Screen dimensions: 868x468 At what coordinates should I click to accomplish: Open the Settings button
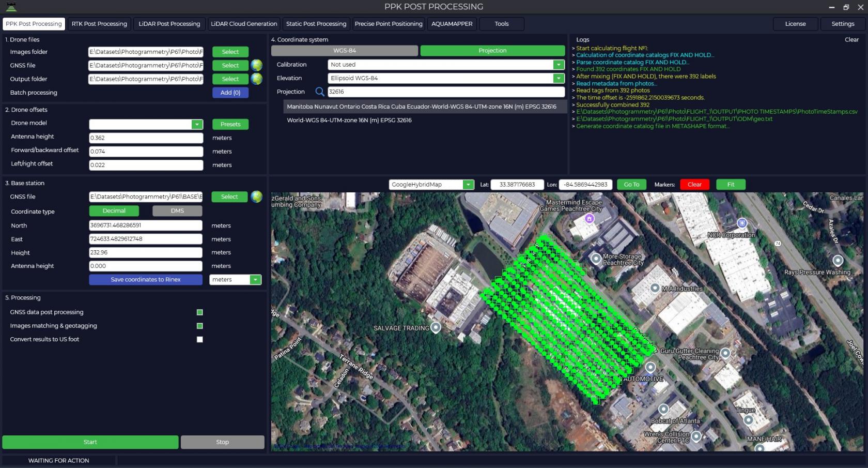843,24
